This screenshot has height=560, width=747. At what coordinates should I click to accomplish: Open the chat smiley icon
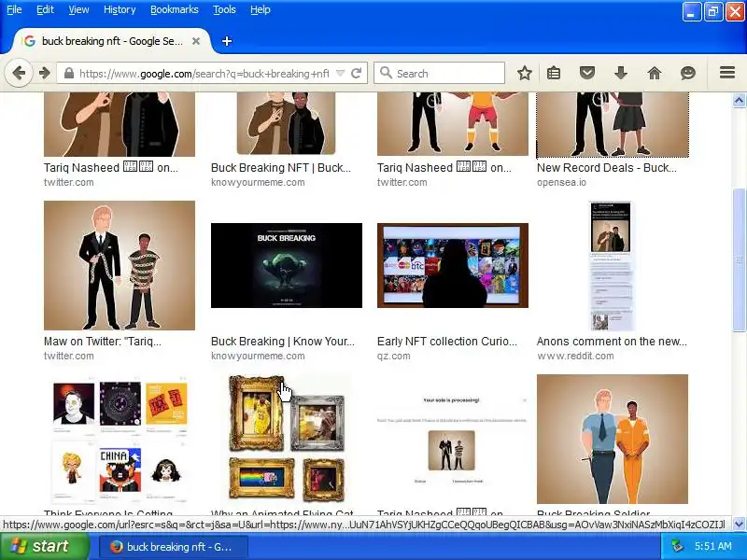point(688,74)
